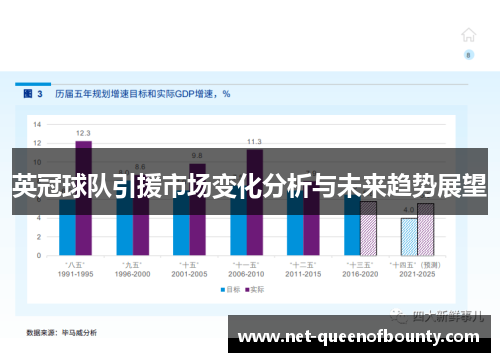The height and width of the screenshot is (362, 500).
Task: Click the hatched blue target bar for 2021-2025
Action: click(409, 237)
